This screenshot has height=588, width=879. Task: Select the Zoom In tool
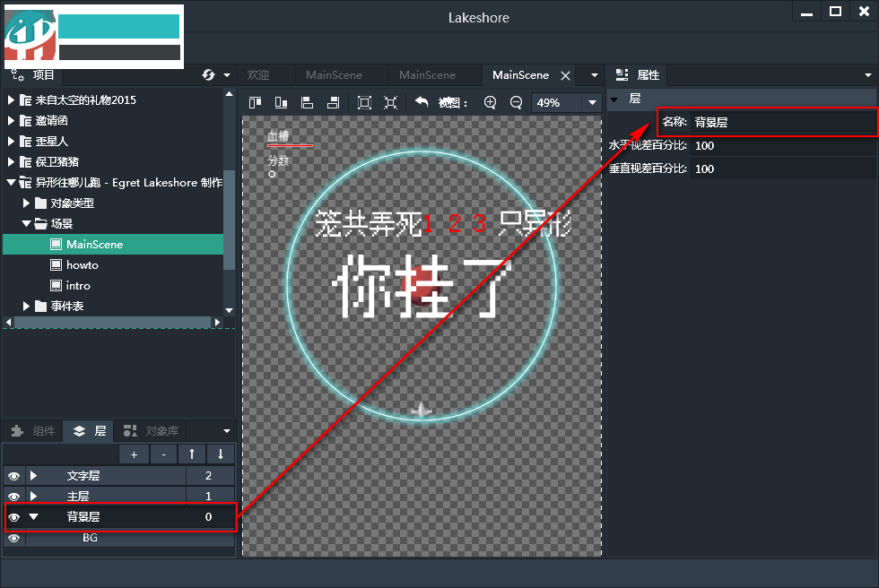tap(490, 102)
